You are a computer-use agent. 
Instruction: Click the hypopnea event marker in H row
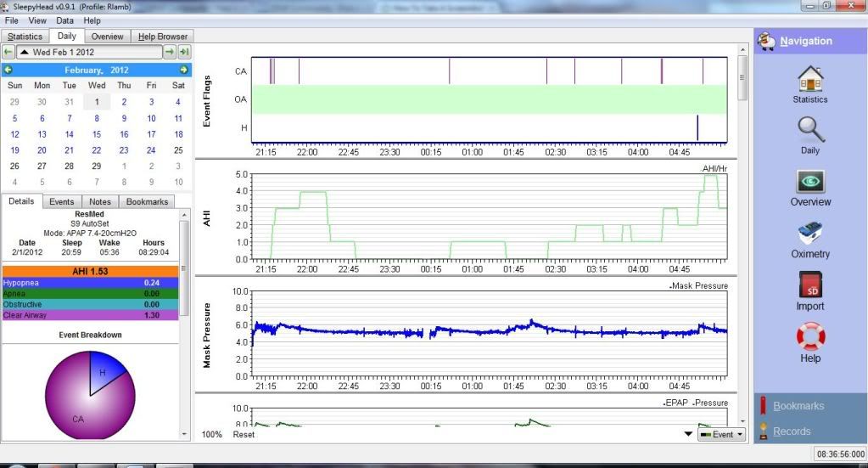697,128
